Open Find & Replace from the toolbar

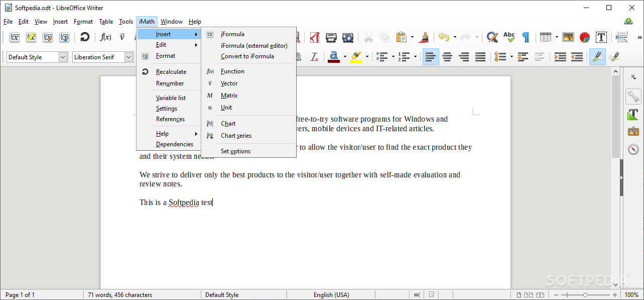(492, 37)
